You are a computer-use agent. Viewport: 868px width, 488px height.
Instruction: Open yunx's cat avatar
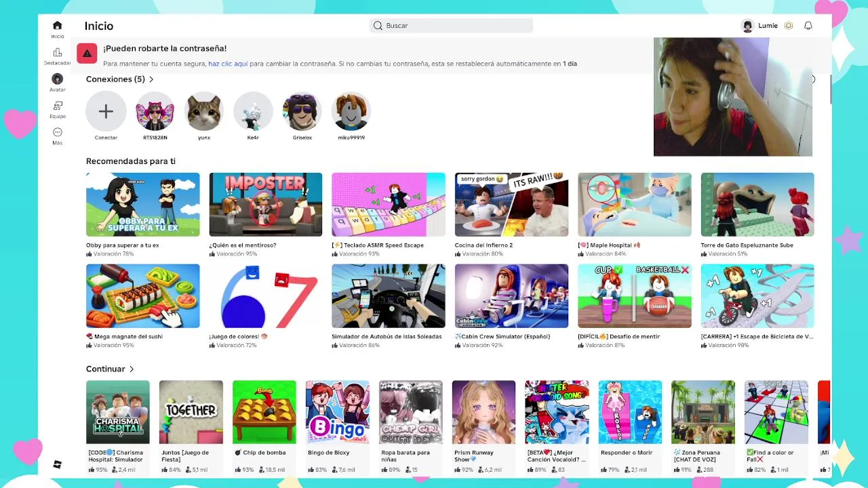tap(204, 112)
